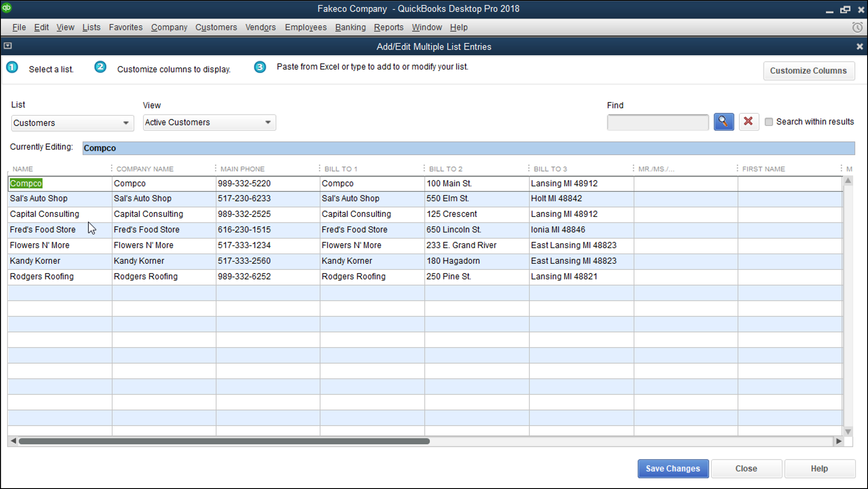The image size is (868, 489).
Task: Click the Customize Columns button icon
Action: (808, 71)
